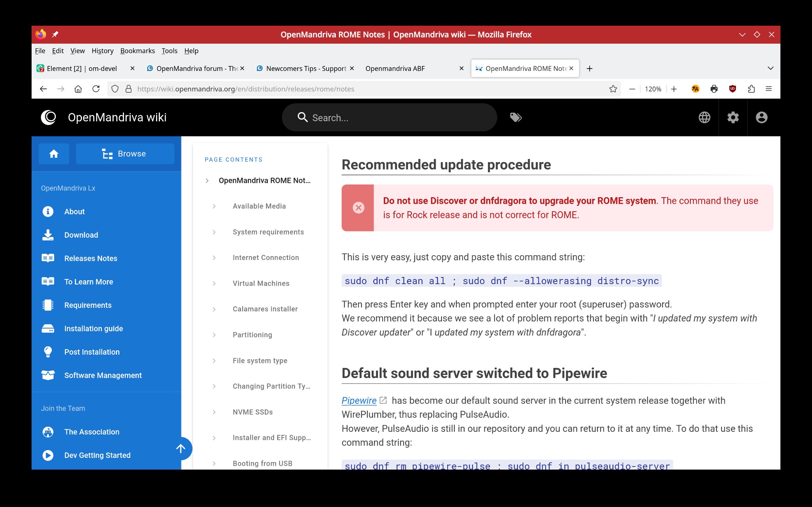Screen dimensions: 812x507
Task: Click the tags icon beside the search bar
Action: click(x=516, y=117)
